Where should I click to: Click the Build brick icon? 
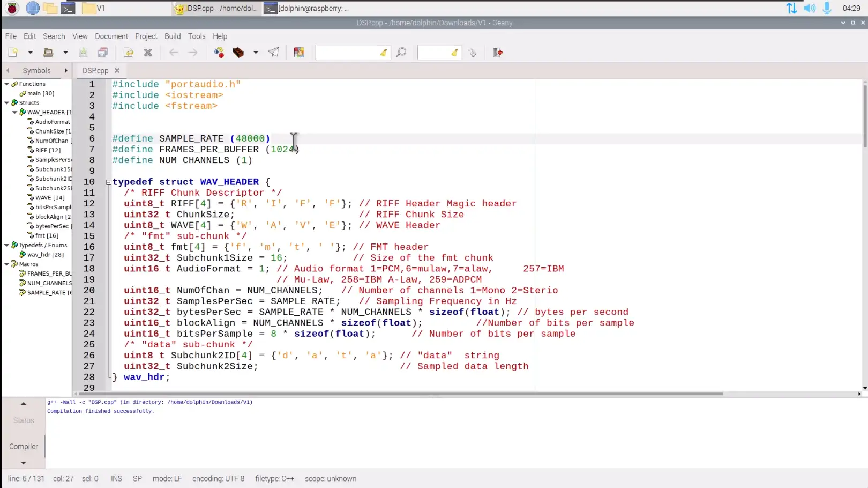tap(238, 53)
